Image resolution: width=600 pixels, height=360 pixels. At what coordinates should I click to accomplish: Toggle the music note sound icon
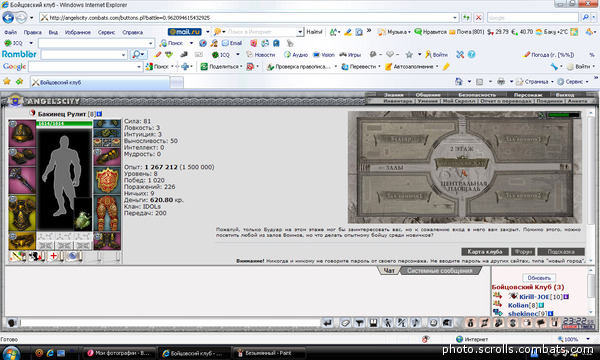(416, 323)
